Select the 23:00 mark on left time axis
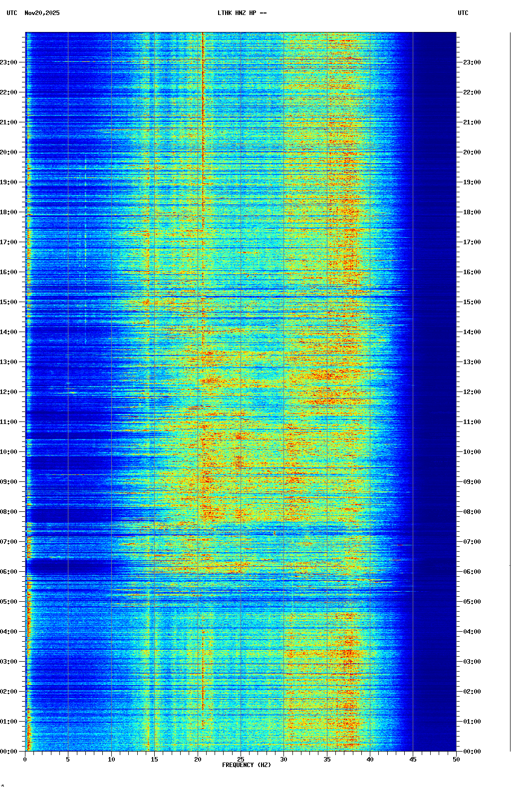 pyautogui.click(x=9, y=62)
